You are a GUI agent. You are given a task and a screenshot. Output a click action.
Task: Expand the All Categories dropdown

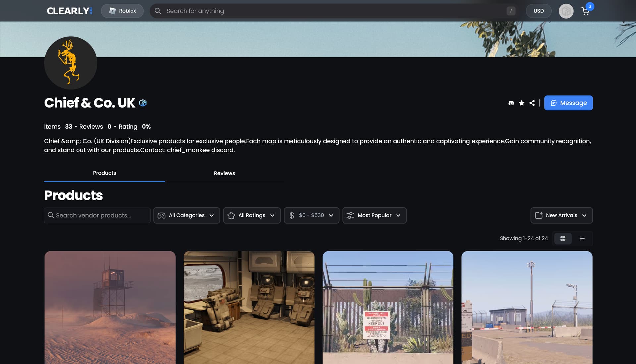click(186, 215)
